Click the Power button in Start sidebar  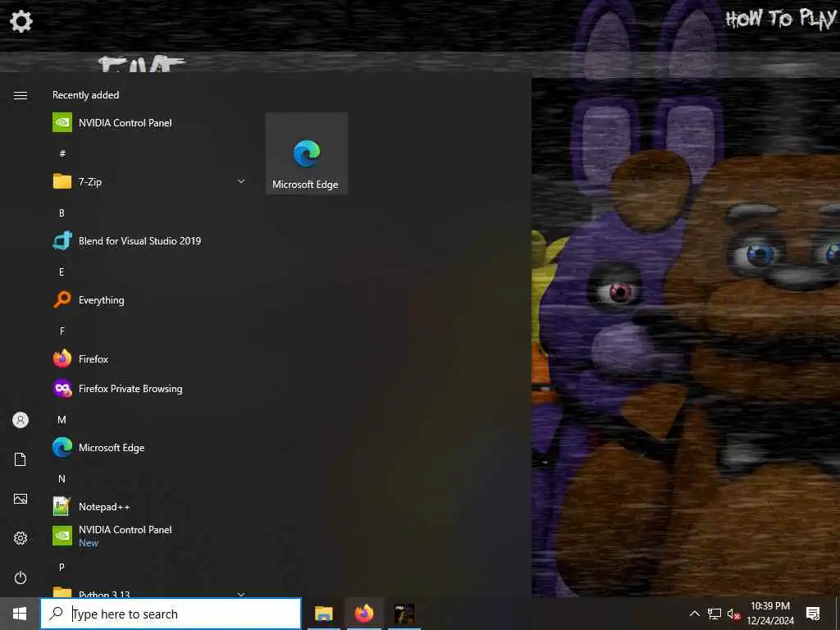click(x=21, y=577)
